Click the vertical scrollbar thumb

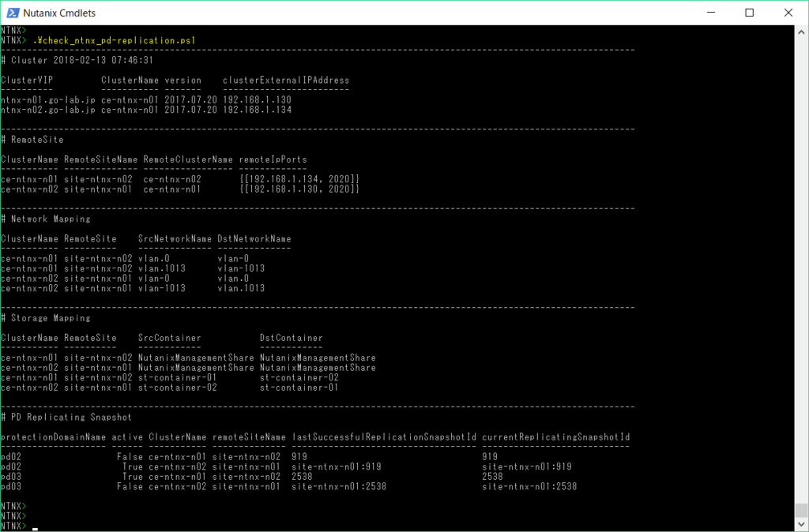801,509
